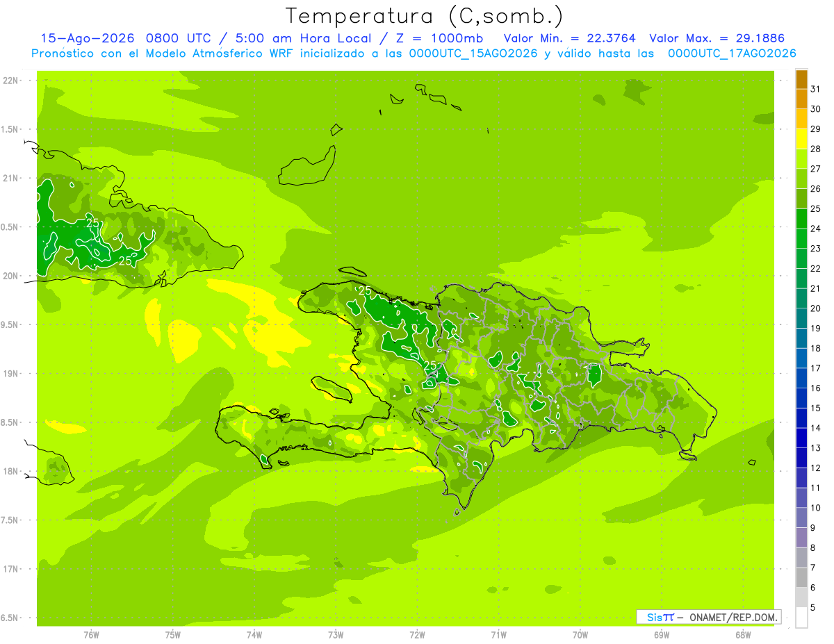Click the "21N" latitude axis label
The height and width of the screenshot is (644, 834).
pos(11,178)
